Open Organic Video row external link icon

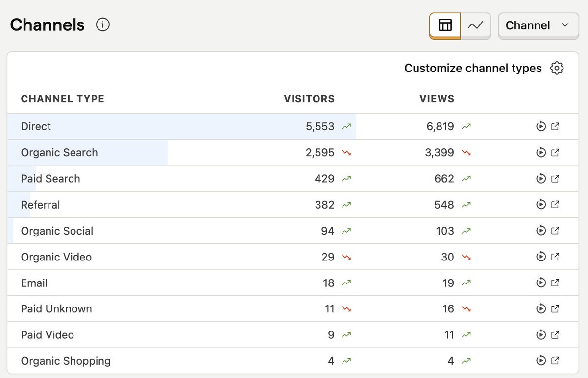555,257
